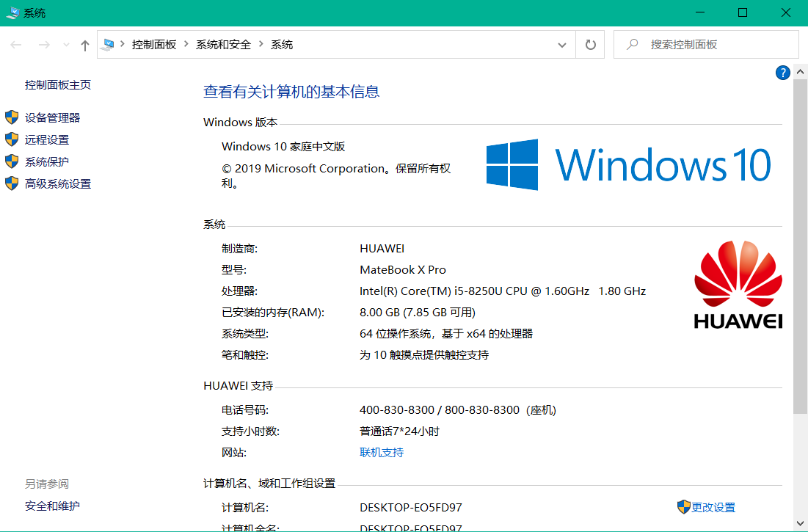808x532 pixels.
Task: Click the 搜索控制面板 search field
Action: click(706, 45)
